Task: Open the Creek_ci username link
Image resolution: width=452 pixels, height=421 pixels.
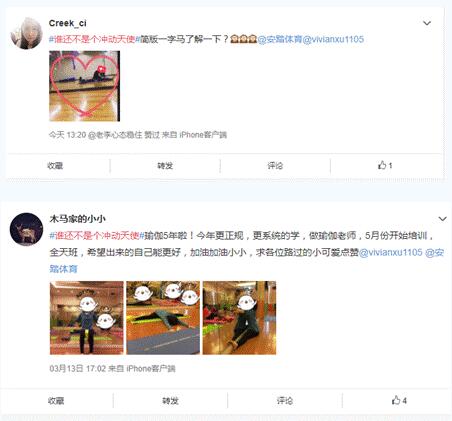Action: (x=68, y=23)
